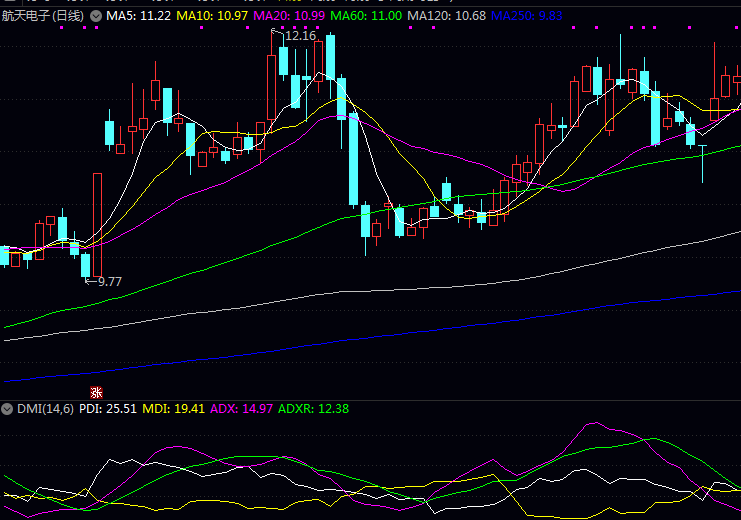The width and height of the screenshot is (741, 520).
Task: Click the 12.16 high price annotation
Action: 299,35
